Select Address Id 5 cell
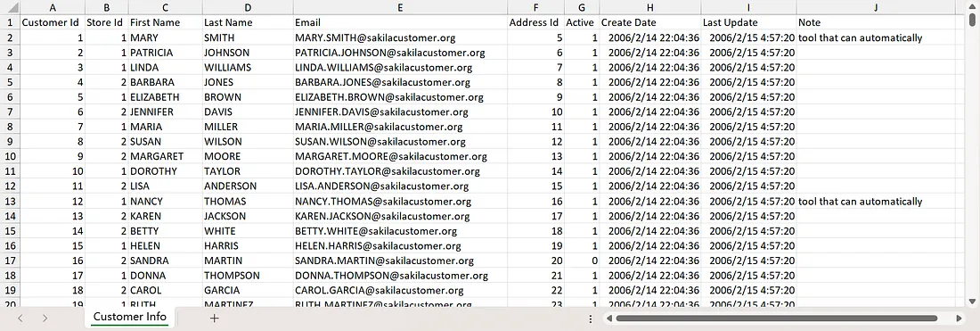 click(x=535, y=37)
